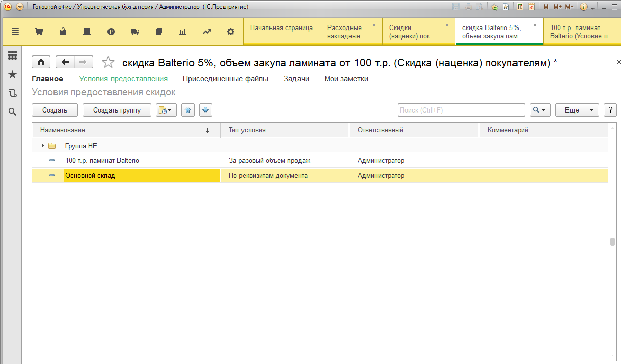The width and height of the screenshot is (621, 364).
Task: Sort by the Комментарий column header
Action: point(544,130)
